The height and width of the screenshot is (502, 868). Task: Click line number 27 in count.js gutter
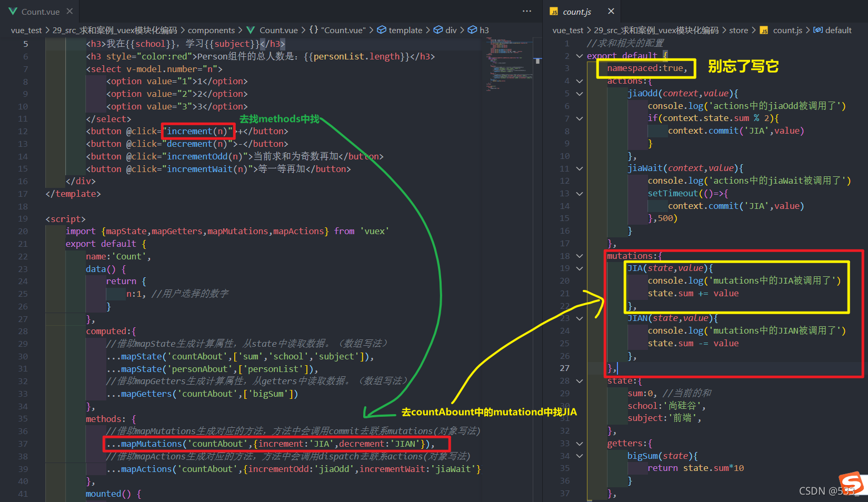click(x=565, y=368)
